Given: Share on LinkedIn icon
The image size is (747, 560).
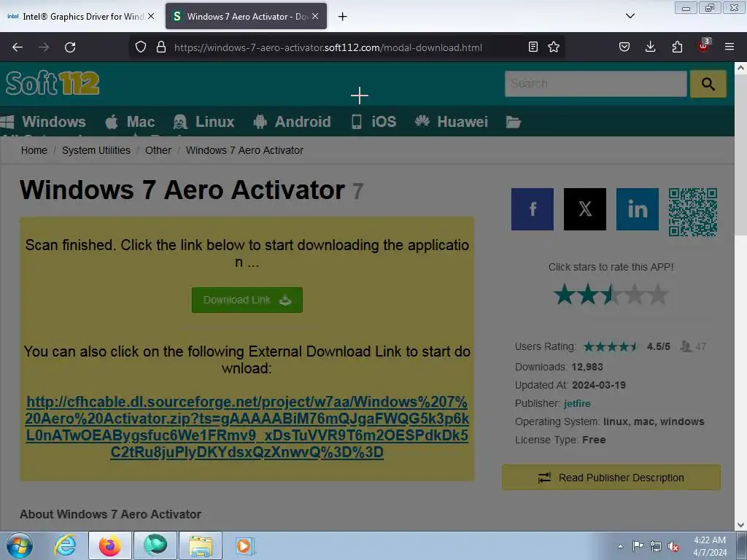Looking at the screenshot, I should coord(637,209).
